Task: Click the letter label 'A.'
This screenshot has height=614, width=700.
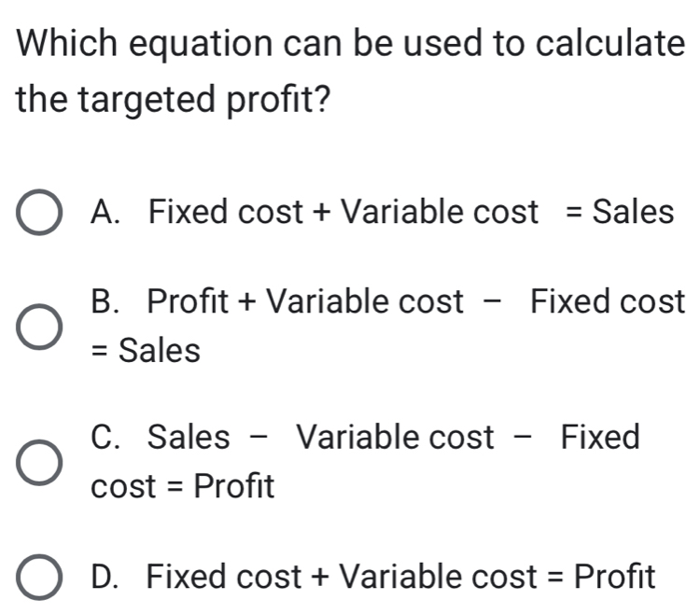Action: [x=111, y=213]
